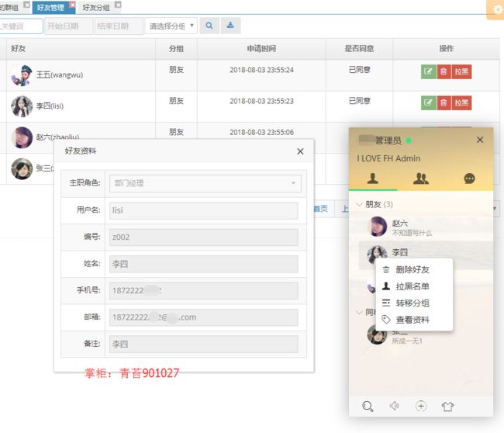504x433 pixels.
Task: Click the 用户名 field containing lisi
Action: click(x=203, y=210)
